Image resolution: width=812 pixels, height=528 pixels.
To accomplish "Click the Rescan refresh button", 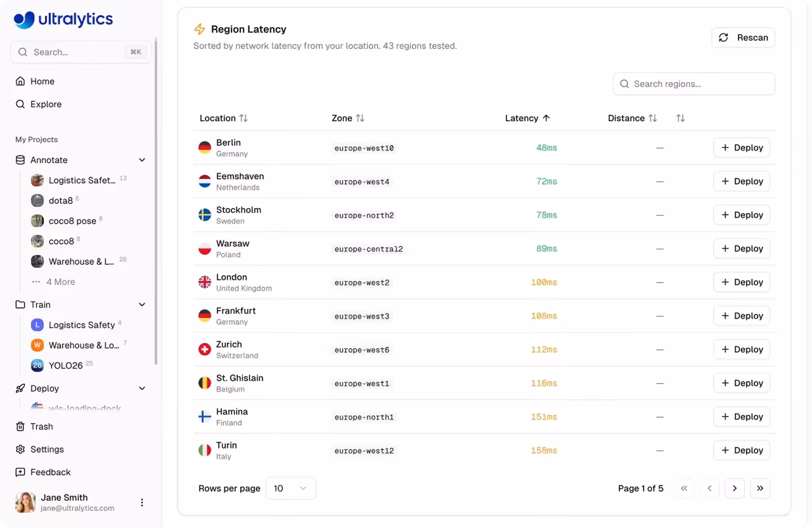I will [x=743, y=38].
